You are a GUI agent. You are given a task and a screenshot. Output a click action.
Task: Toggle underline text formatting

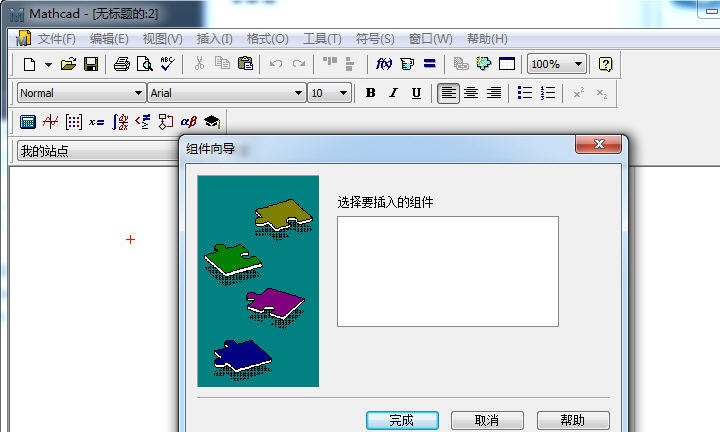(416, 93)
